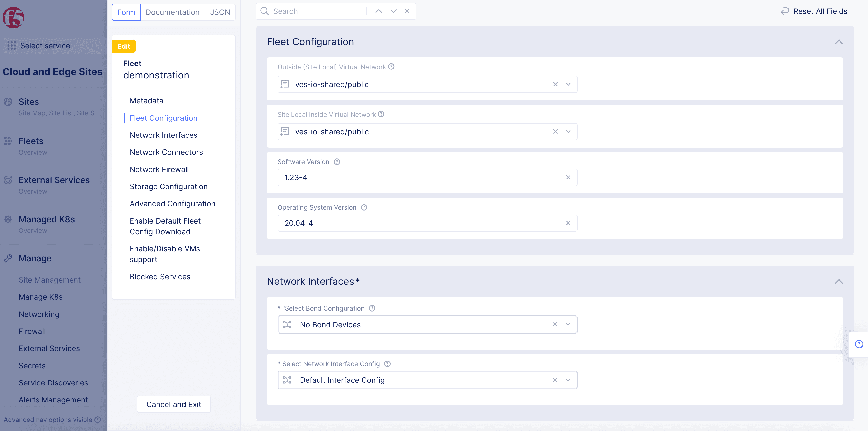Click help icon beside Operating System Version

tap(364, 207)
